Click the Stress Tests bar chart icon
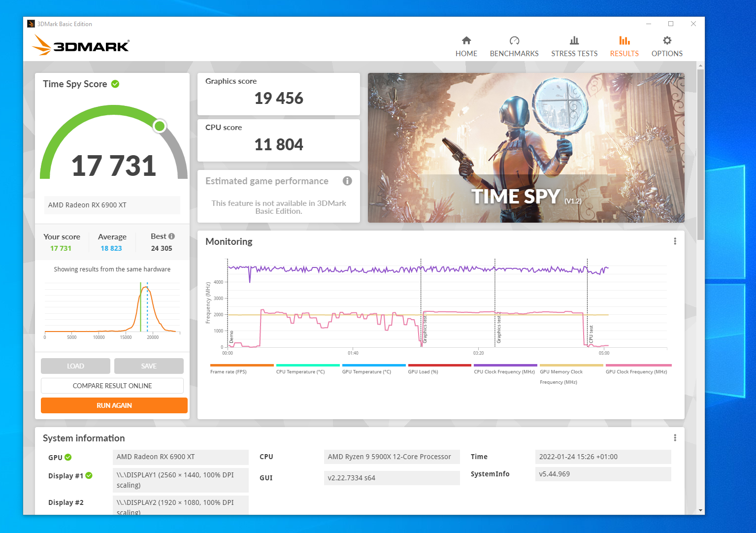 pos(574,40)
